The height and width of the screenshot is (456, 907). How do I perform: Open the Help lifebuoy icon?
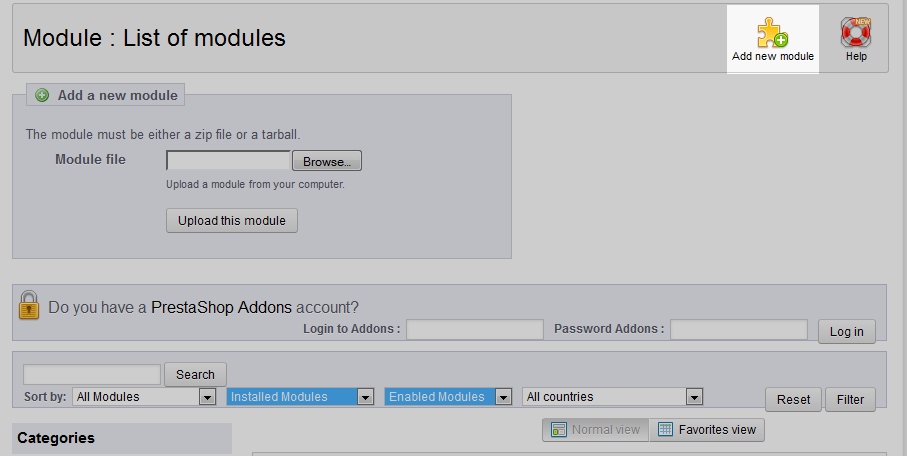856,33
